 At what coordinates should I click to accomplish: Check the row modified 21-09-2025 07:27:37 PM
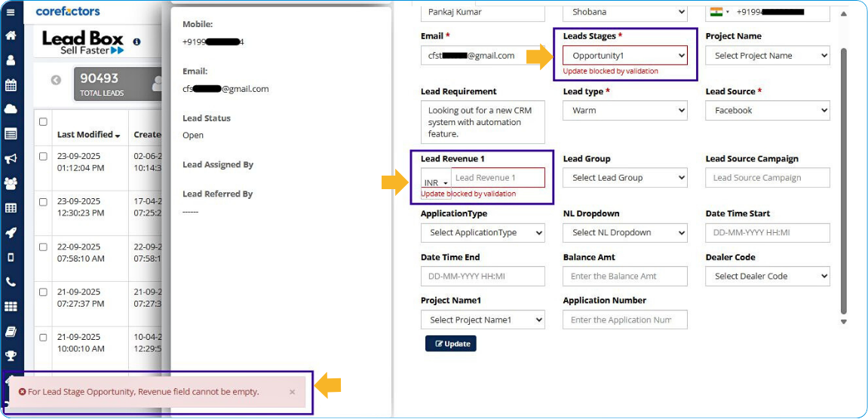tap(43, 292)
